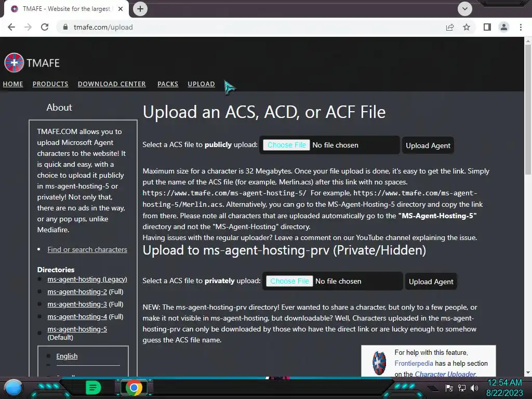Open Find or search characters link
The height and width of the screenshot is (399, 532).
pos(87,249)
